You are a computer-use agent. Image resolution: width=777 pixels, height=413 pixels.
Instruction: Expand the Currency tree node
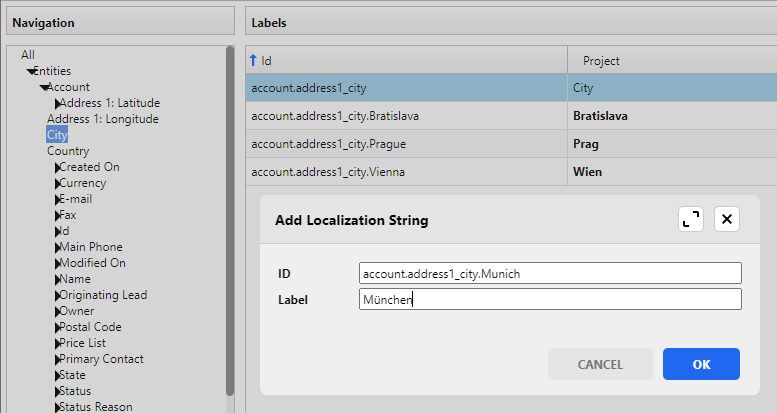pos(56,183)
